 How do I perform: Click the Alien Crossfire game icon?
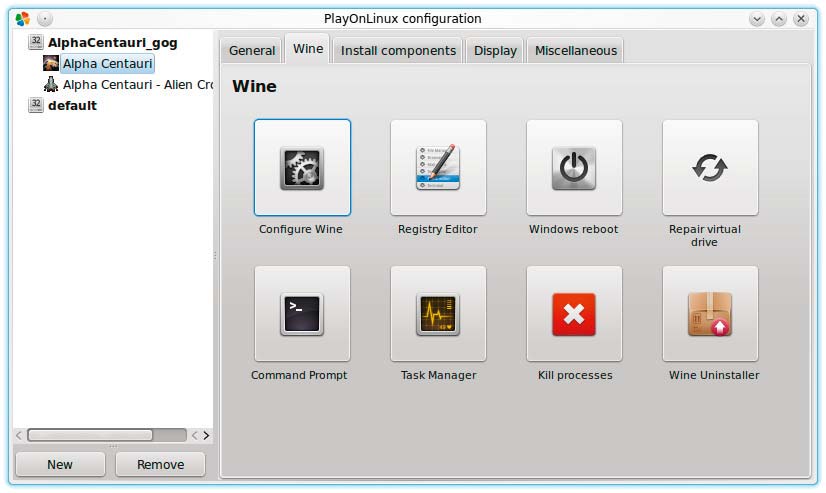tap(51, 84)
